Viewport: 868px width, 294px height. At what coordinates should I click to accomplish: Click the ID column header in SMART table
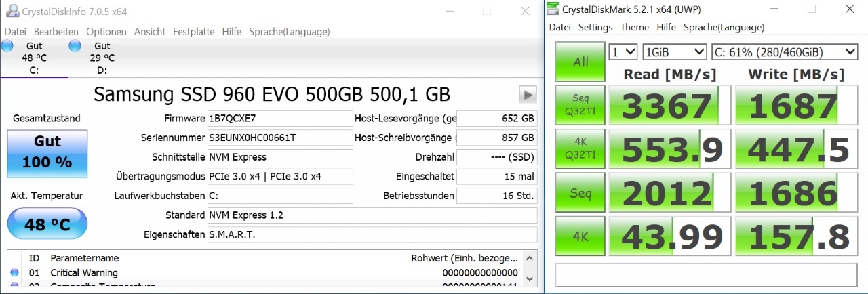(35, 258)
